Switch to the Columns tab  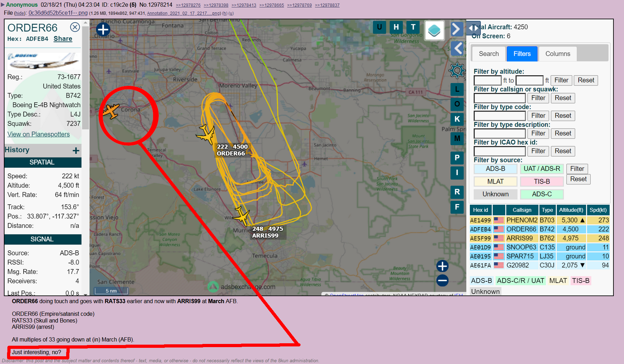point(558,54)
